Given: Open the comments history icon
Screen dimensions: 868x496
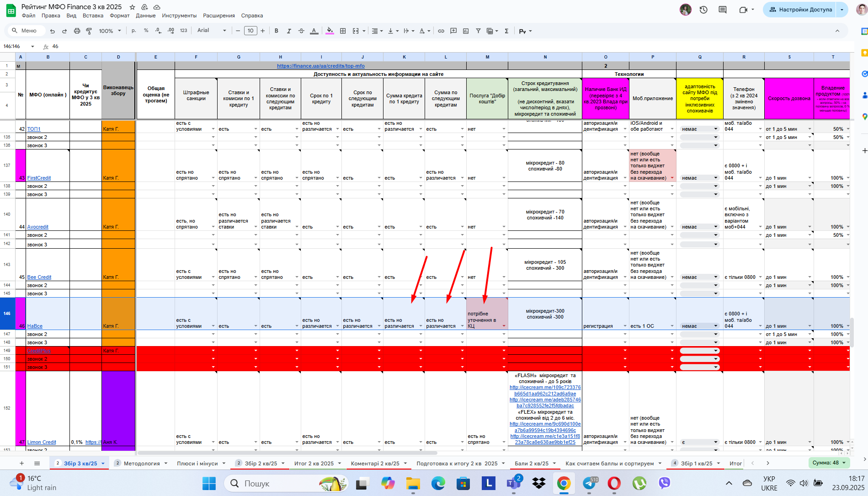Looking at the screenshot, I should tap(723, 10).
